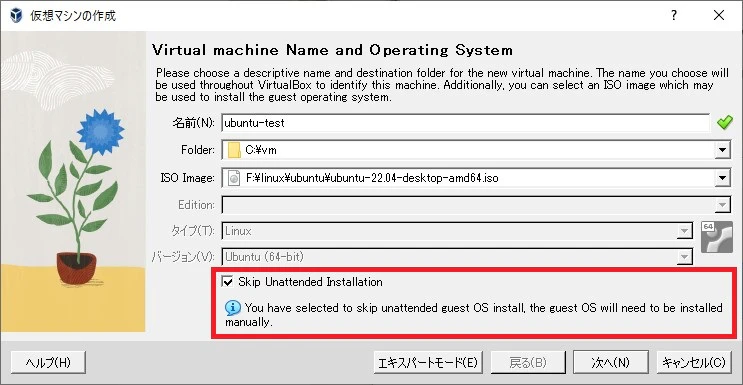The width and height of the screenshot is (743, 385).
Task: Click the 仮想マシンの作成 title text
Action: coord(73,16)
